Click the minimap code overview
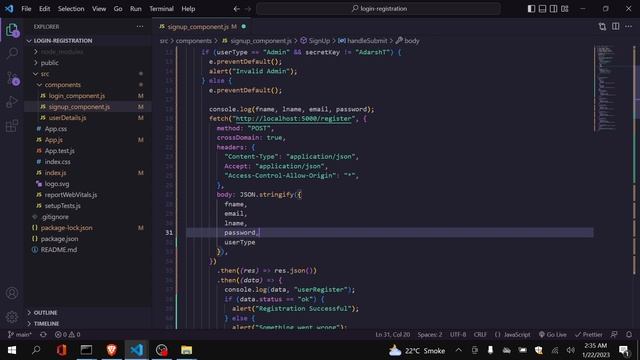This screenshot has width=640, height=360. [x=606, y=89]
